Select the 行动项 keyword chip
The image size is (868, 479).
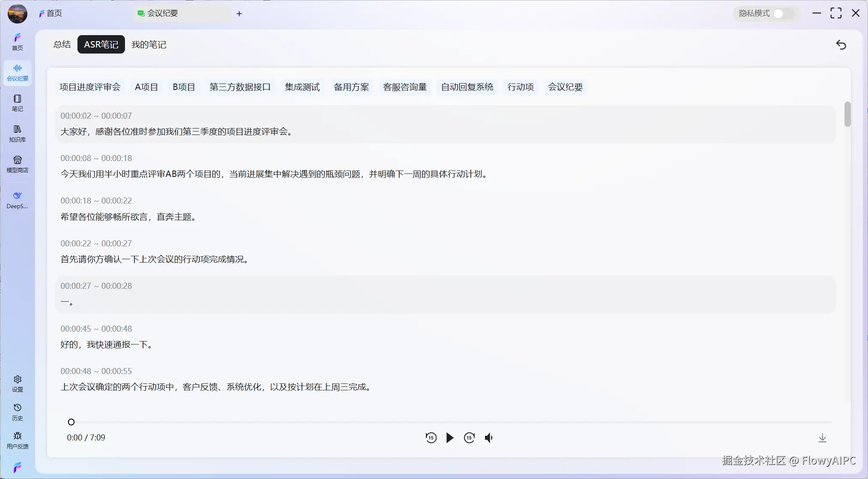point(520,87)
